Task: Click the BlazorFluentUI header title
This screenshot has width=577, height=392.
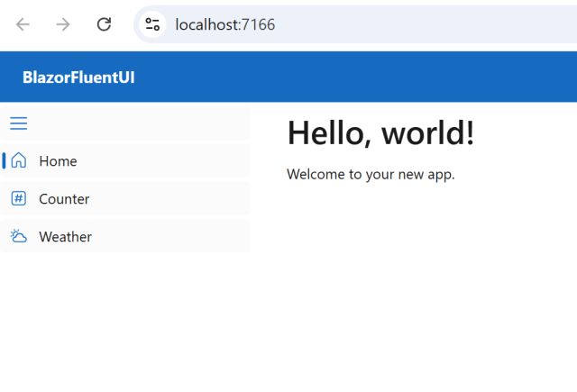Action: click(x=78, y=77)
